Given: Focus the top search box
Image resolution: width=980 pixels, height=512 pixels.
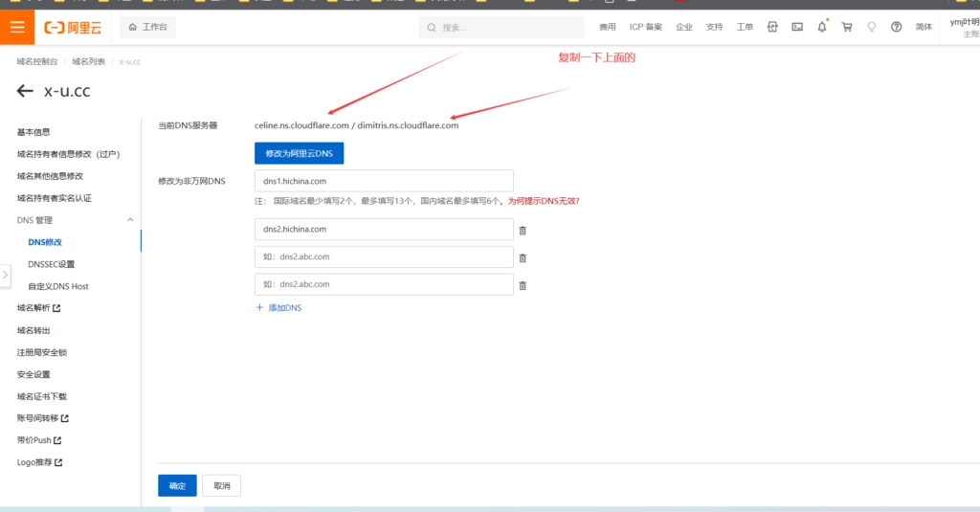Looking at the screenshot, I should pyautogui.click(x=501, y=28).
